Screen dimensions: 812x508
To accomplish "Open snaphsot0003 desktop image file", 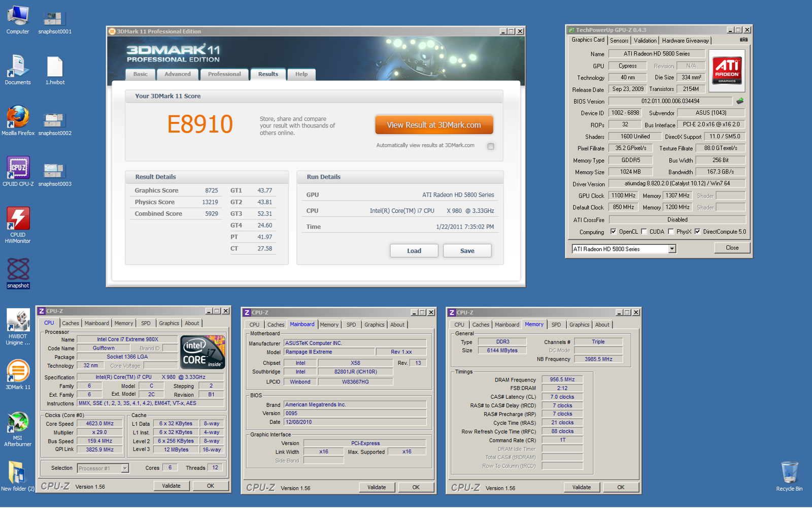I will 54,174.
